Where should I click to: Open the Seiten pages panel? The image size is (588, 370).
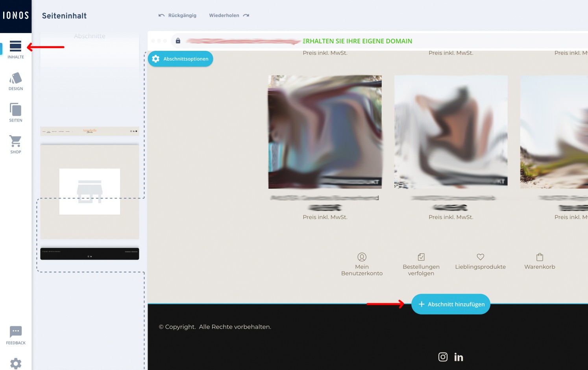(16, 113)
